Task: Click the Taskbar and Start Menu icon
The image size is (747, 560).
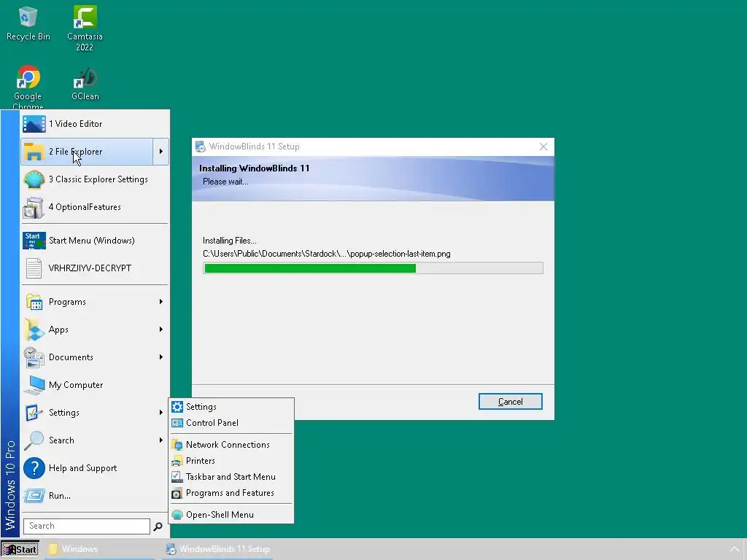Action: pyautogui.click(x=177, y=477)
